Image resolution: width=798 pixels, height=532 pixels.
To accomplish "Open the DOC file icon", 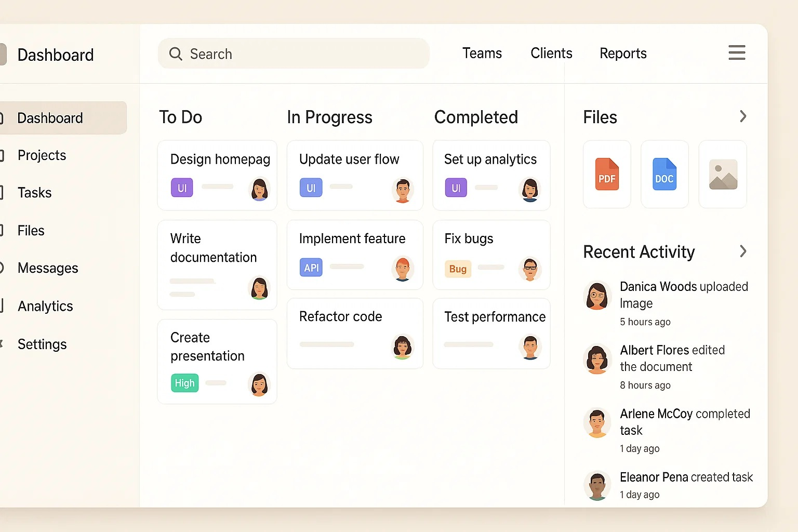I will (664, 175).
